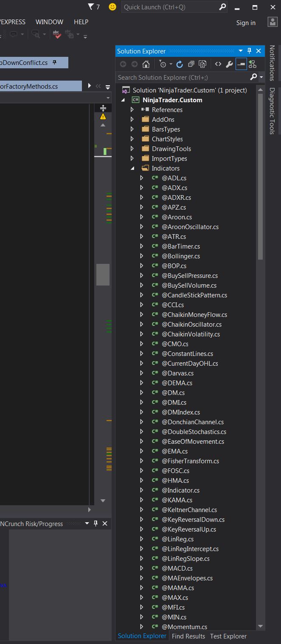
Task: Click the editor vertical scrollbar thumb
Action: click(x=103, y=274)
